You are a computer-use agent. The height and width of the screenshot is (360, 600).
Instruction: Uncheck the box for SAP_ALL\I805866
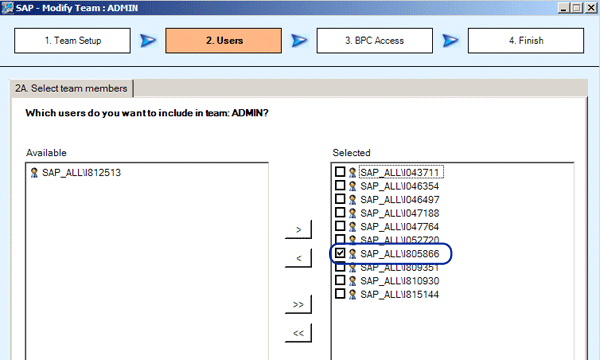pyautogui.click(x=340, y=253)
